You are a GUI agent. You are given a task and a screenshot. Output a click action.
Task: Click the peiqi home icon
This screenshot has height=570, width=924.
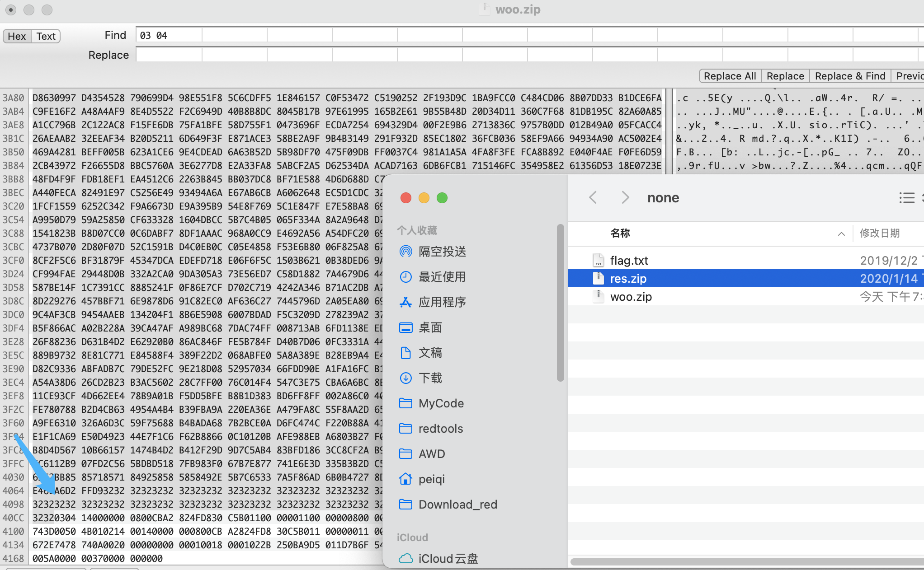pos(405,479)
